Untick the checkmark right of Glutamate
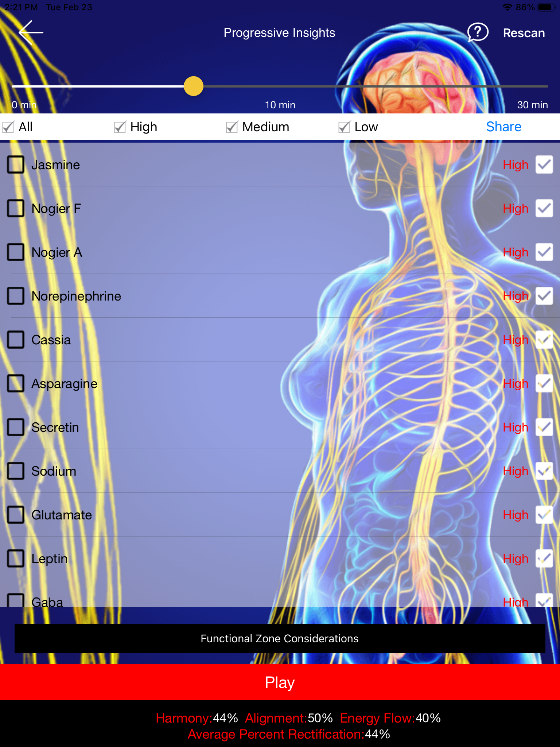 (544, 515)
